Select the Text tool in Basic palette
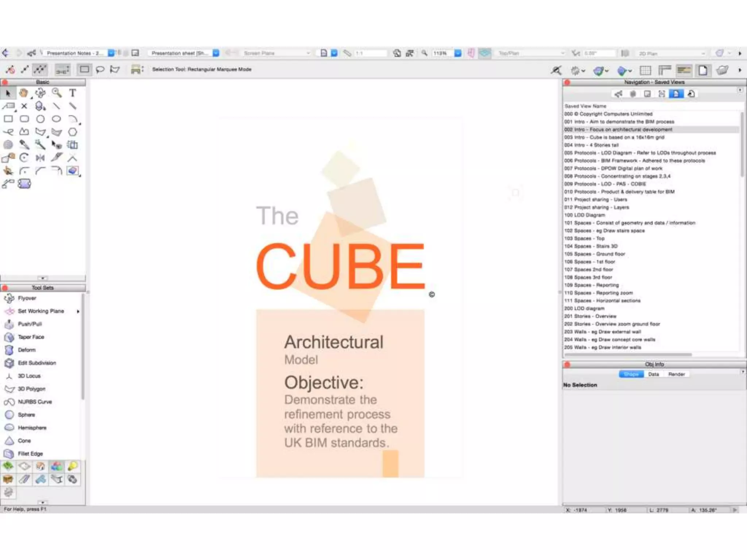 (x=73, y=93)
